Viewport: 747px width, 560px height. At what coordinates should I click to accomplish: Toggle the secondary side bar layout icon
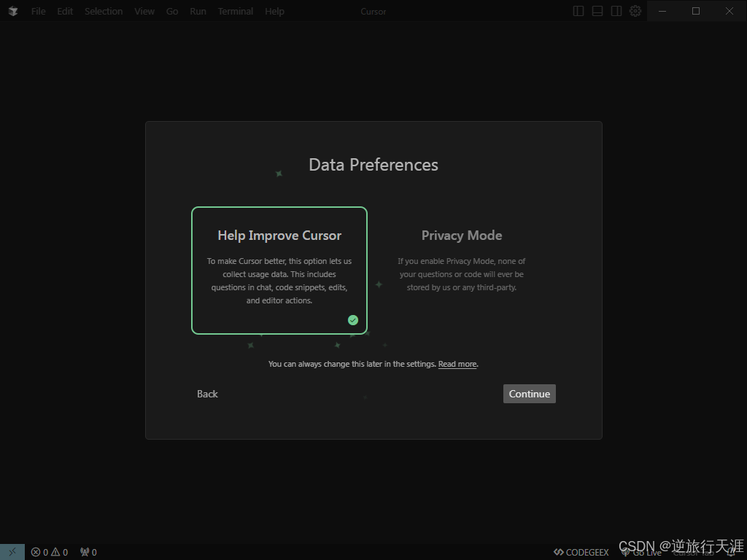pyautogui.click(x=616, y=11)
